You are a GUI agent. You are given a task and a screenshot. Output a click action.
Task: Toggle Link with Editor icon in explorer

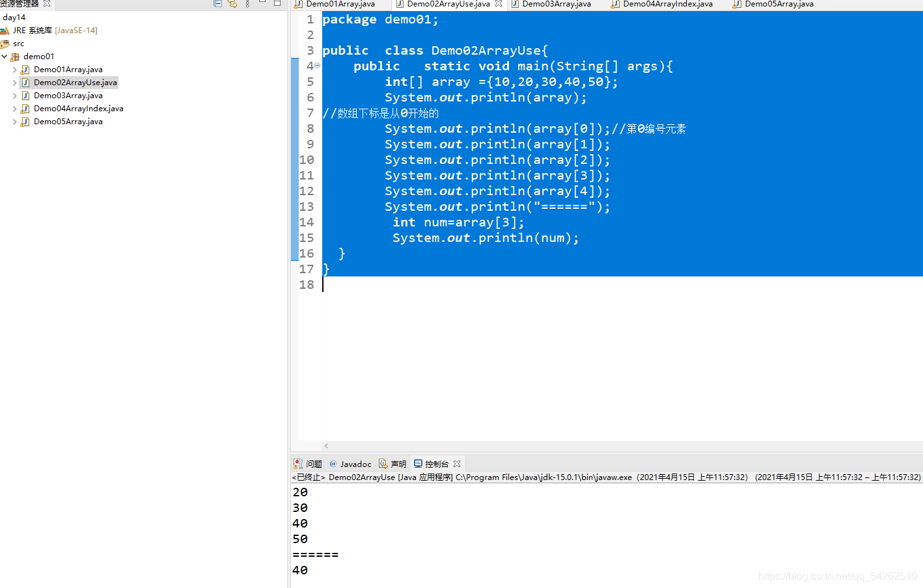click(x=232, y=3)
